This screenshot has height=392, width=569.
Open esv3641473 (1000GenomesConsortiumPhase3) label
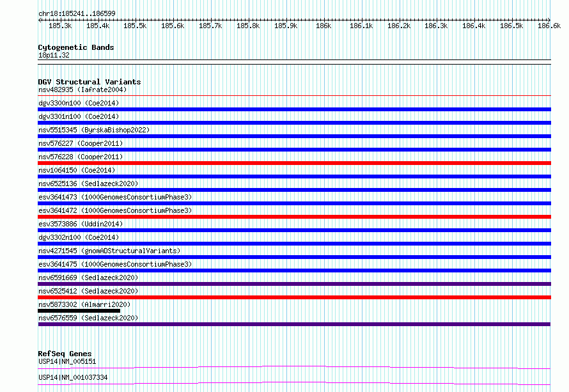pos(115,197)
